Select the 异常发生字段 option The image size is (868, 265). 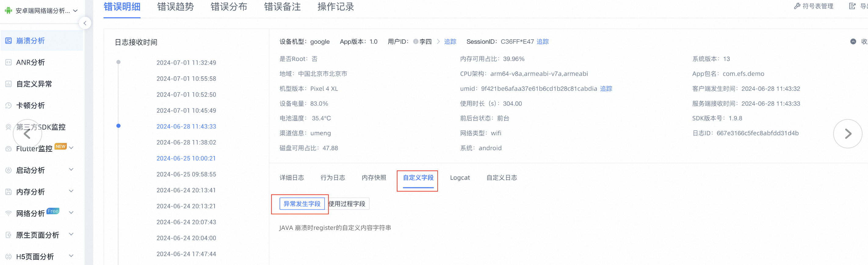302,204
